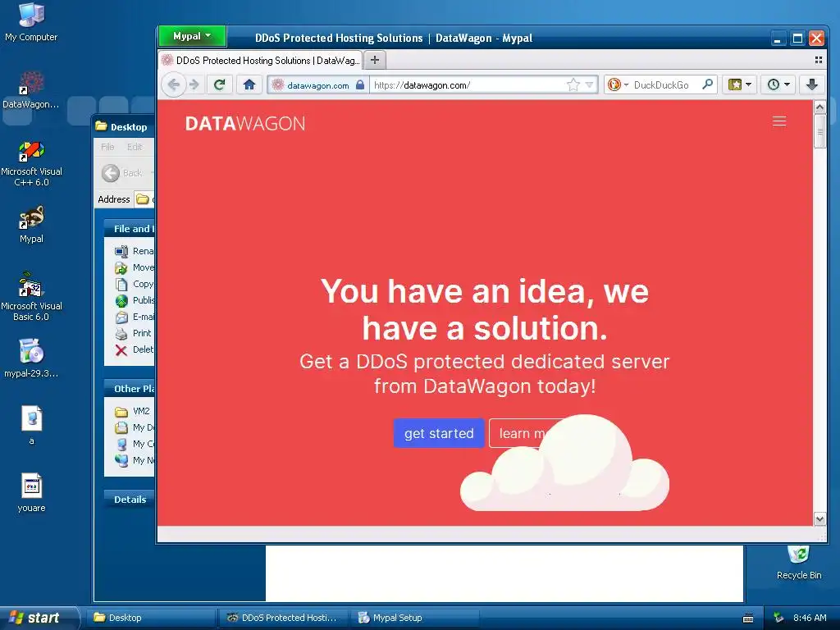840x630 pixels.
Task: Select the mypal-29.3 installer desktop icon
Action: pos(31,358)
